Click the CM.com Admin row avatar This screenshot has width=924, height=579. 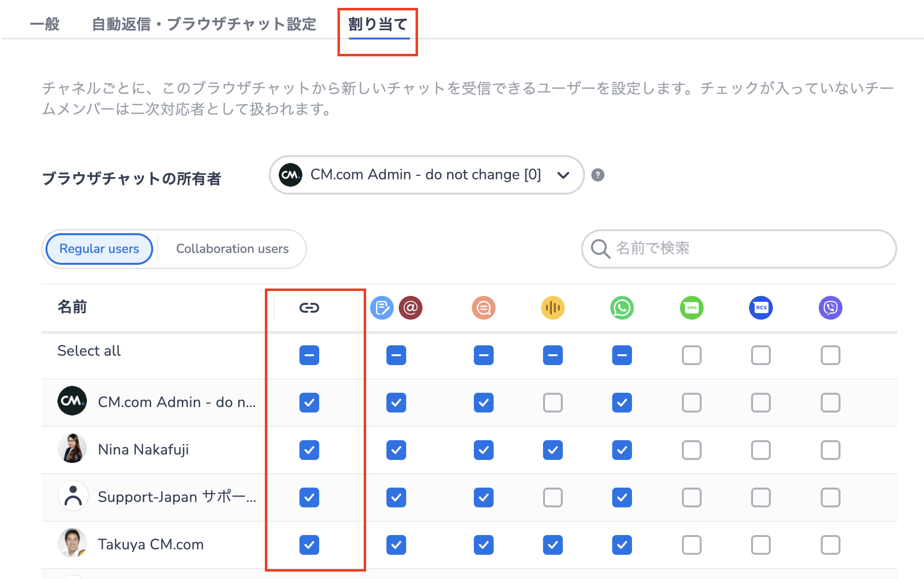(x=72, y=401)
